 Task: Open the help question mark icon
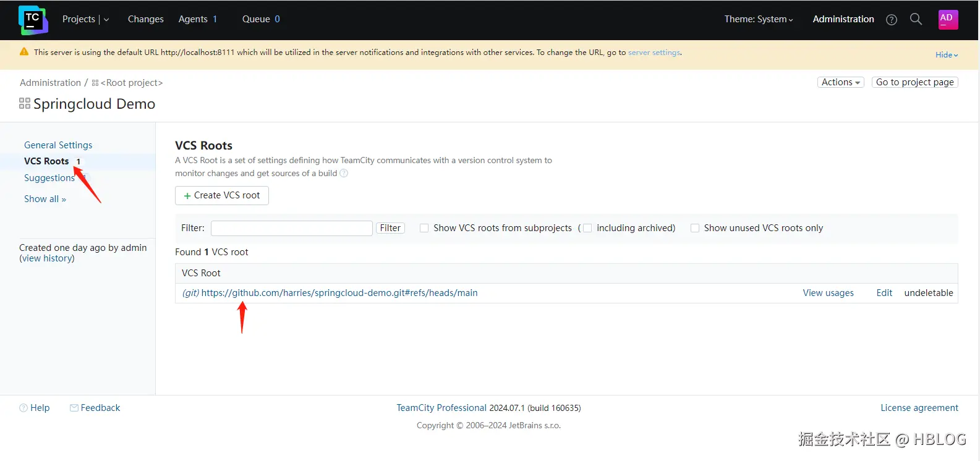click(x=891, y=20)
